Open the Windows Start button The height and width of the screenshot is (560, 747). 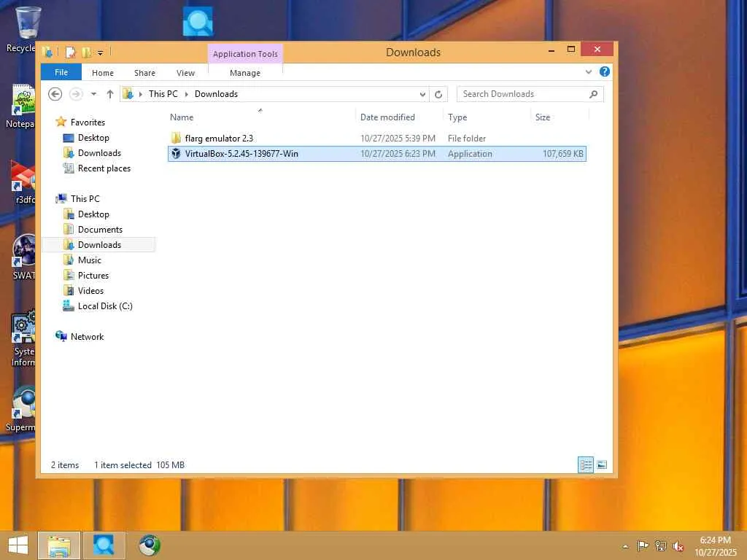pyautogui.click(x=18, y=545)
